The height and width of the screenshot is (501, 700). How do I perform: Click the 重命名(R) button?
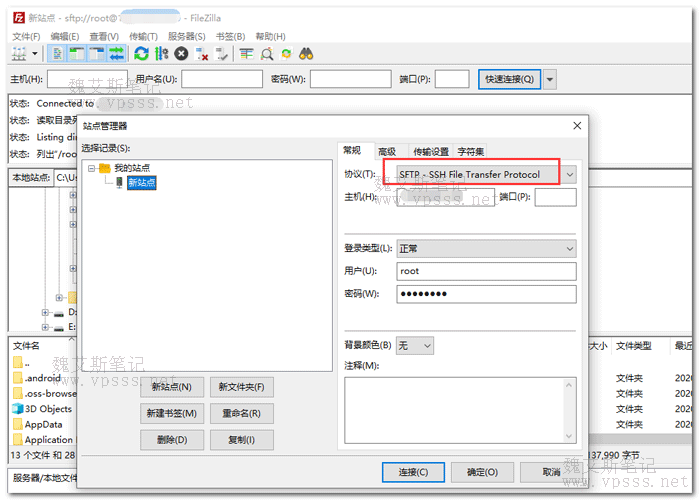pos(242,413)
